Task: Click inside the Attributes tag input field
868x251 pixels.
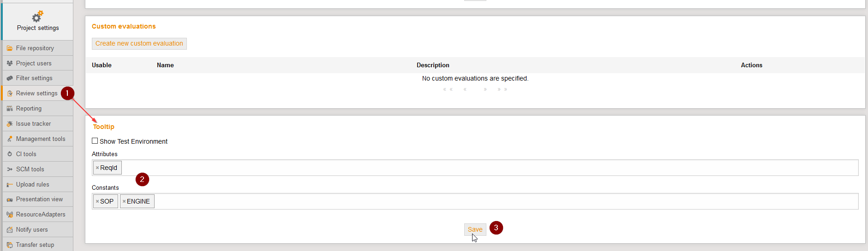Action: coord(475,168)
